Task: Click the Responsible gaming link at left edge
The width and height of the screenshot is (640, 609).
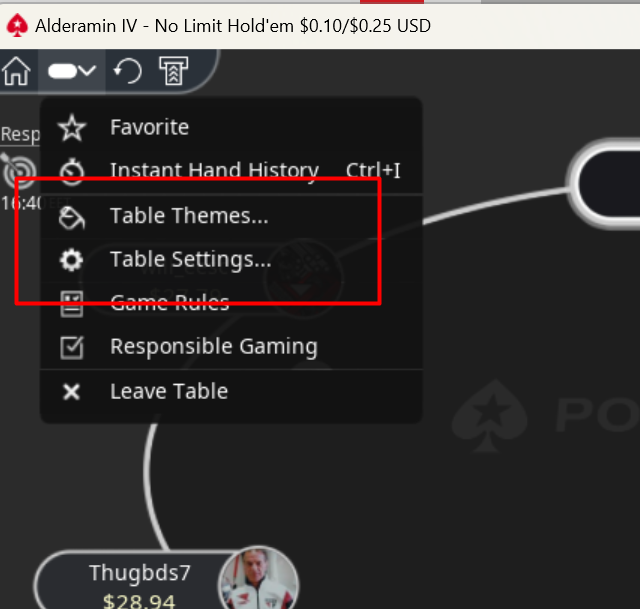Action: [20, 134]
